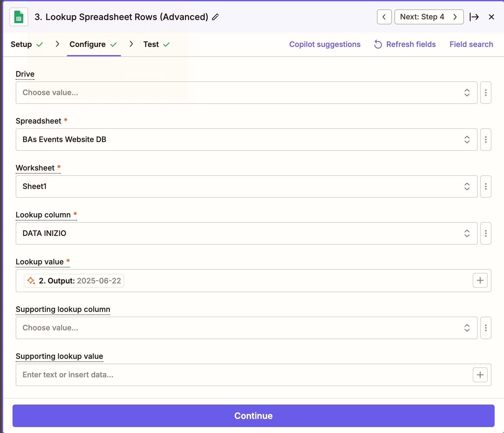Click Refresh fields
This screenshot has width=504, height=433.
pos(405,44)
